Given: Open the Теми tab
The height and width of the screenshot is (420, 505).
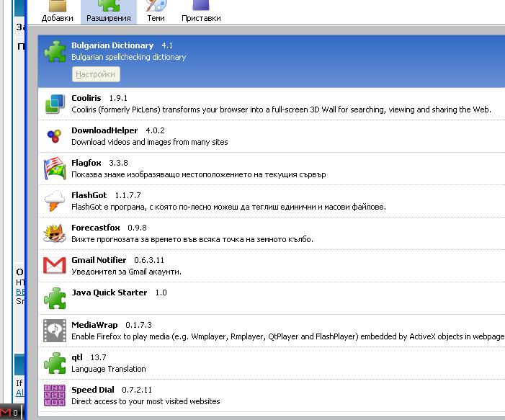Looking at the screenshot, I should pos(156,12).
